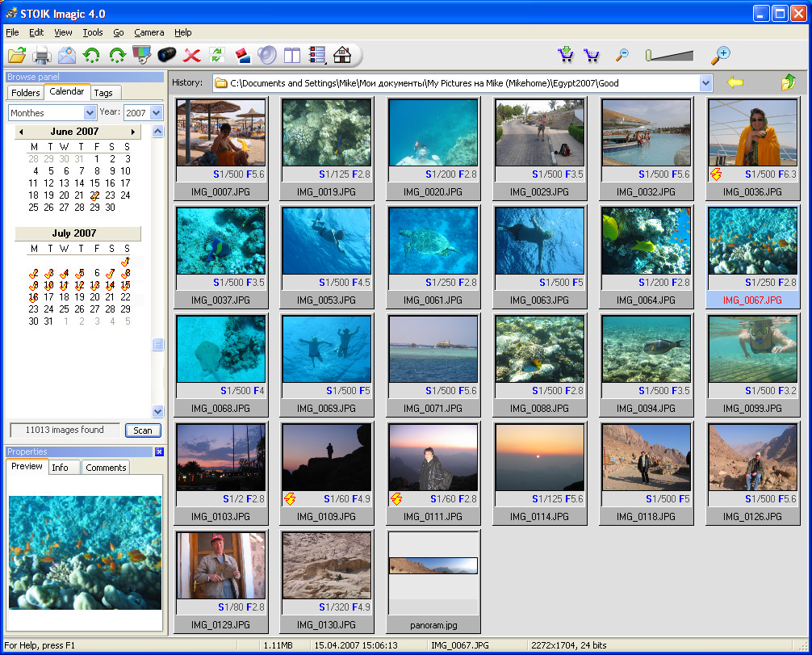The height and width of the screenshot is (655, 812).
Task: Click the plain shopping cart icon
Action: pyautogui.click(x=592, y=54)
